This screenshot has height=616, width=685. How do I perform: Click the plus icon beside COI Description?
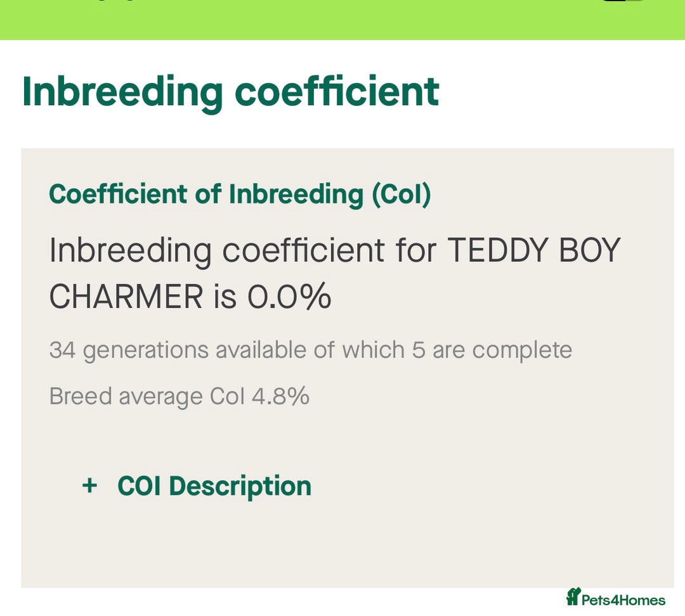click(89, 486)
